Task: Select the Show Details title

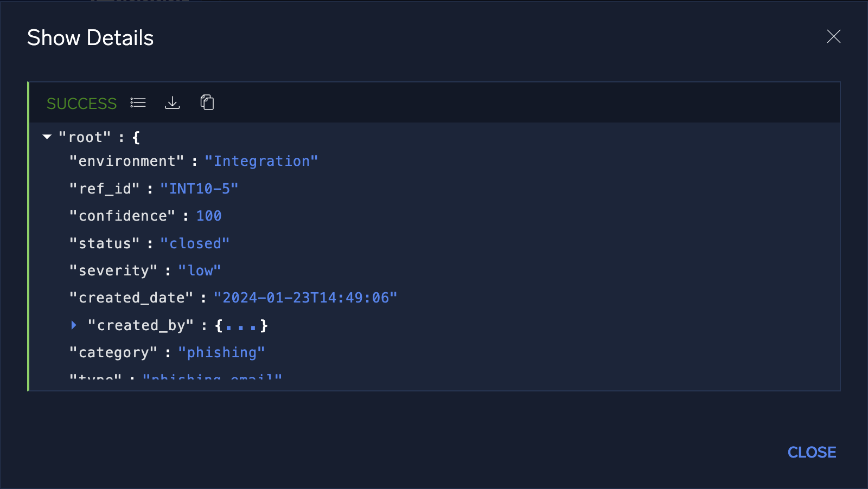Action: tap(91, 37)
